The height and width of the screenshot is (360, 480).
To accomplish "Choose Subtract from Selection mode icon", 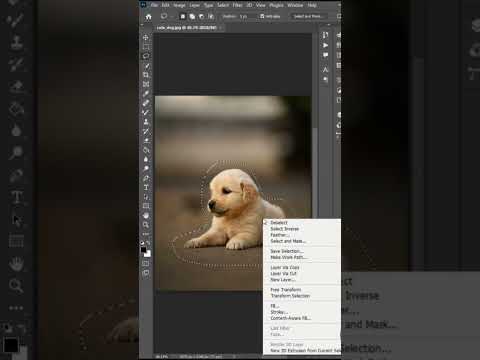I will pos(202,16).
